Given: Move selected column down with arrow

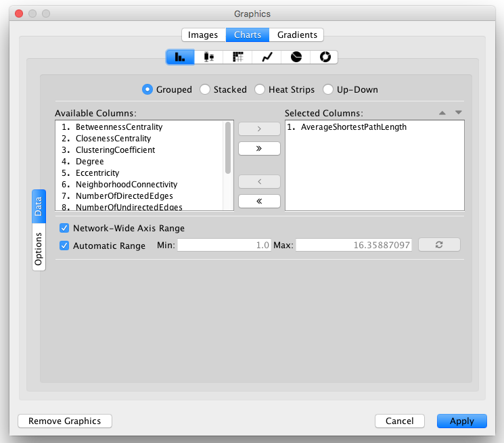Looking at the screenshot, I should tap(458, 113).
